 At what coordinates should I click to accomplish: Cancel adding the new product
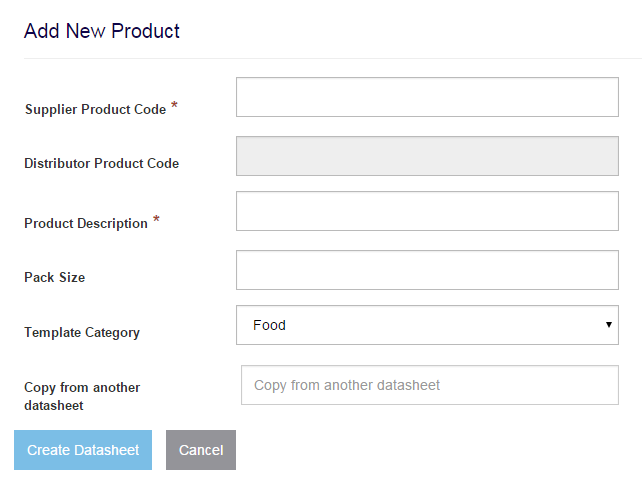point(201,450)
